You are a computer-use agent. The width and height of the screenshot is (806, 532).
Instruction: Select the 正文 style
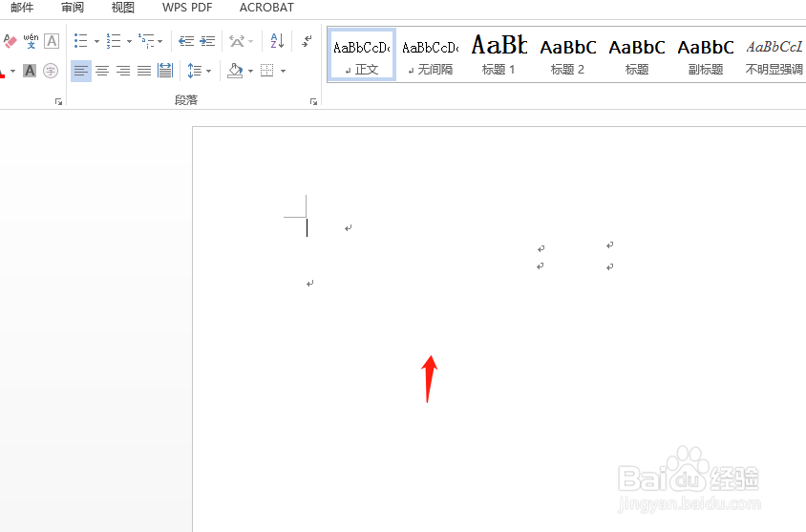pyautogui.click(x=362, y=54)
